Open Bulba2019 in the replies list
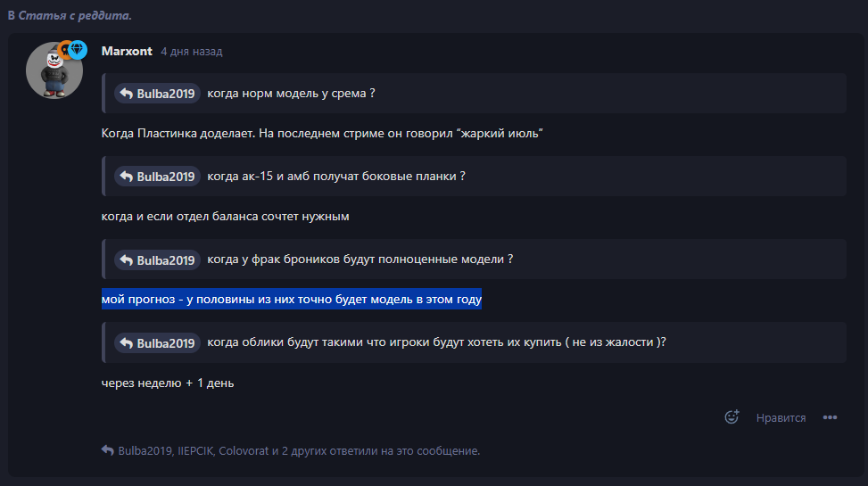 [x=145, y=451]
